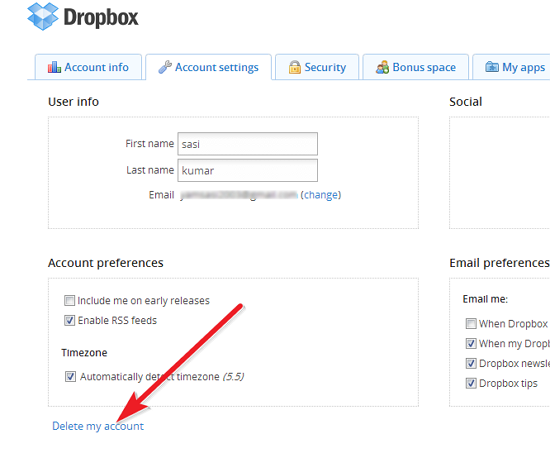Uncheck the Dropbox newsletter checkbox
The height and width of the screenshot is (453, 550).
471,363
